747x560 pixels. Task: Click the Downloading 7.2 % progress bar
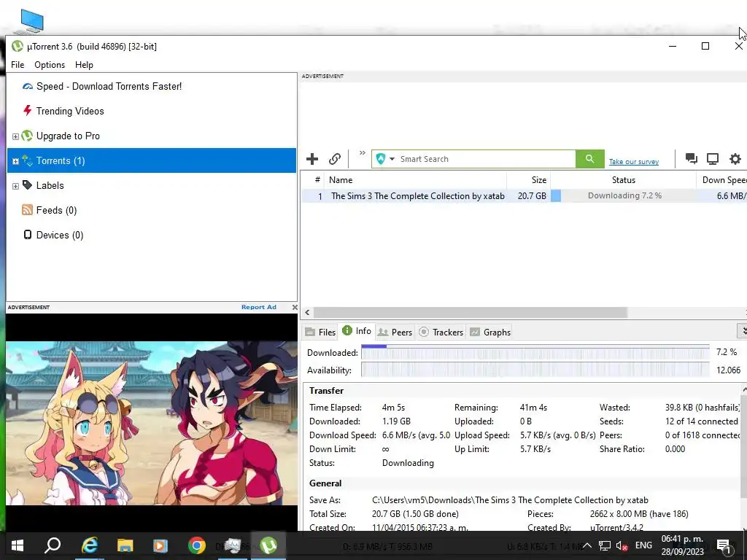(x=624, y=195)
